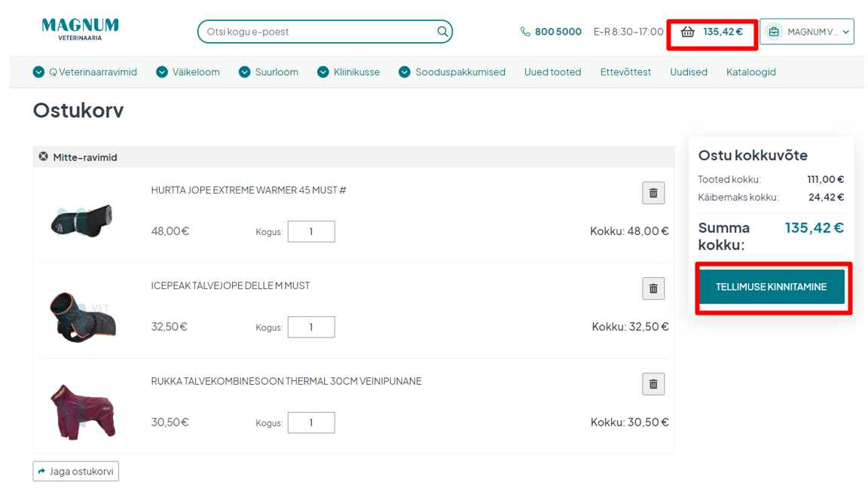Viewport: 868px width, 491px height.
Task: Click the briefcase account icon
Action: (774, 32)
